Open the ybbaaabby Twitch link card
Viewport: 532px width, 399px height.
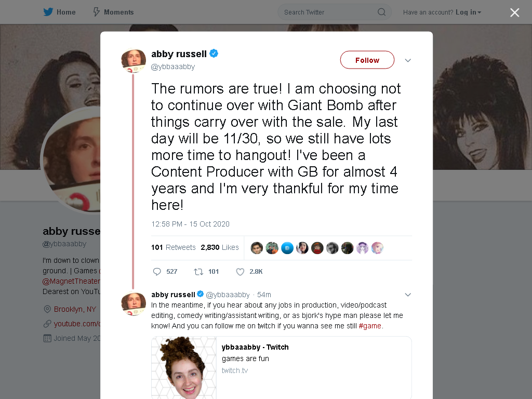click(x=281, y=367)
